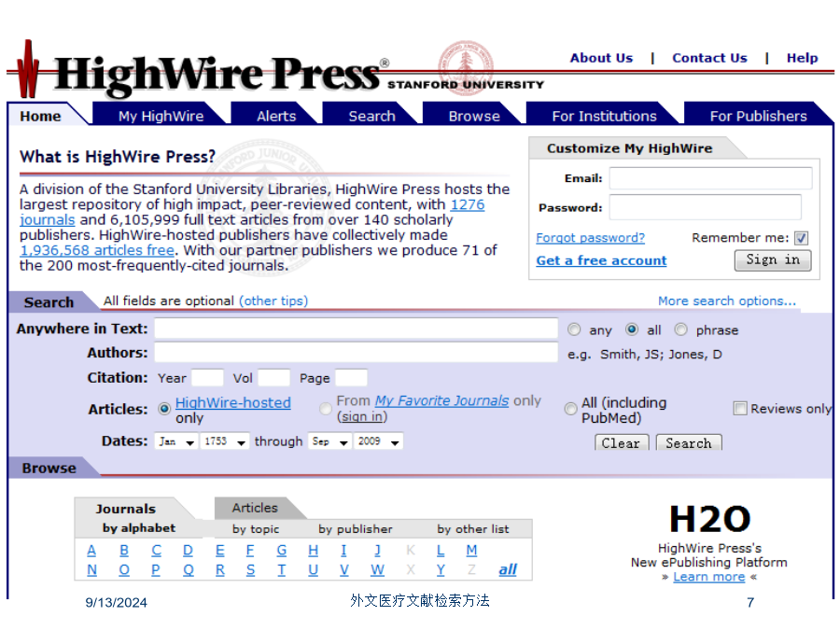840x630 pixels.
Task: Open the Alerts tab
Action: (276, 117)
